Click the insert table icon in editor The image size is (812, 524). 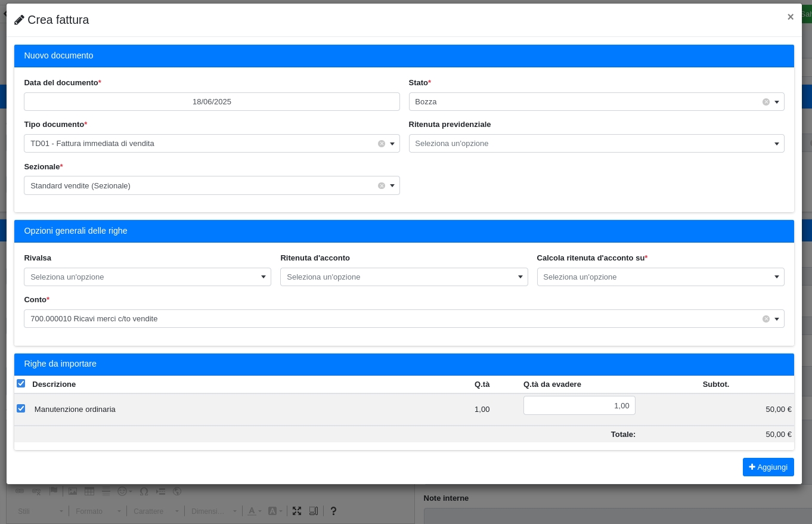tap(89, 491)
